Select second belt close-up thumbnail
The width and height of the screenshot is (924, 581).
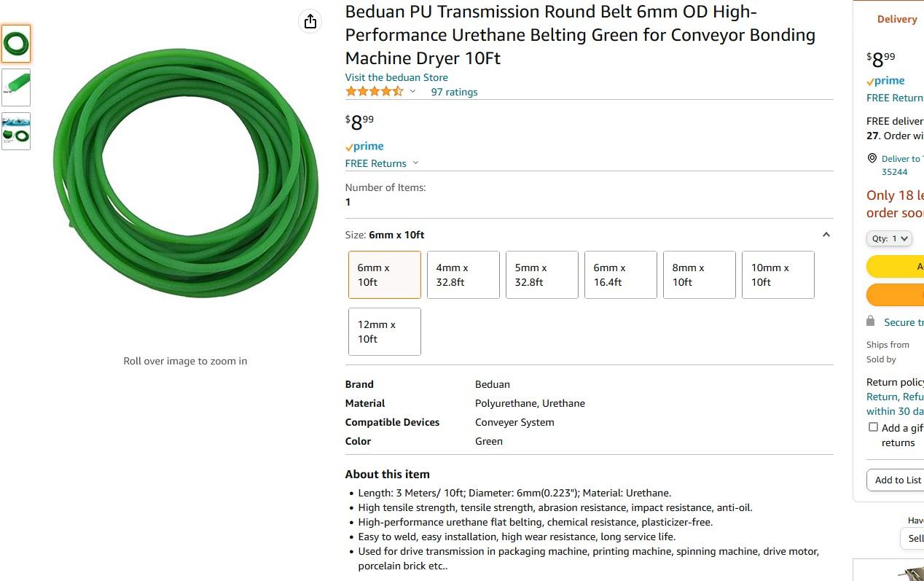coord(16,87)
